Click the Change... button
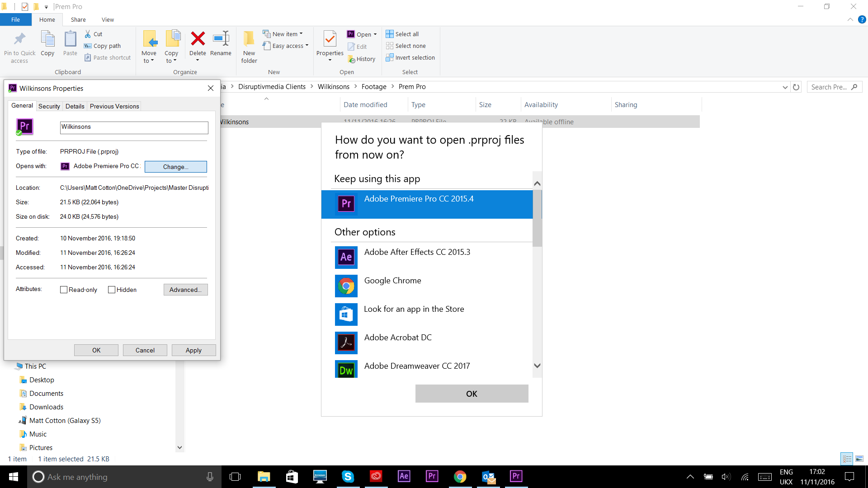This screenshot has width=868, height=488. point(176,167)
